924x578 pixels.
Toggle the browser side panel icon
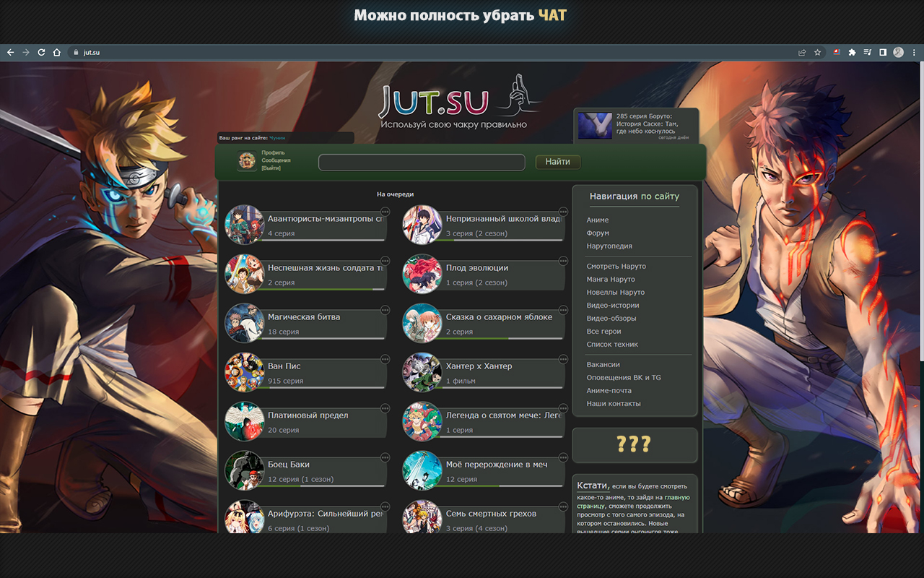(x=883, y=52)
